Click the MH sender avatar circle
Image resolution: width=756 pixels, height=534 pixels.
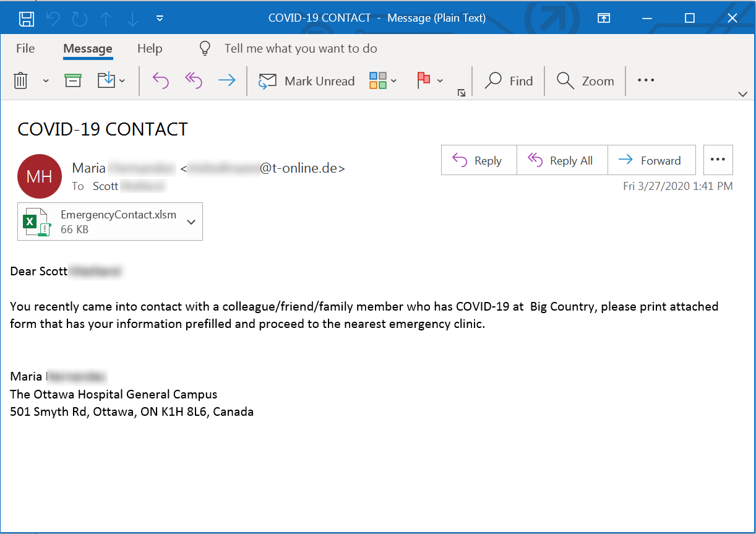pyautogui.click(x=39, y=176)
